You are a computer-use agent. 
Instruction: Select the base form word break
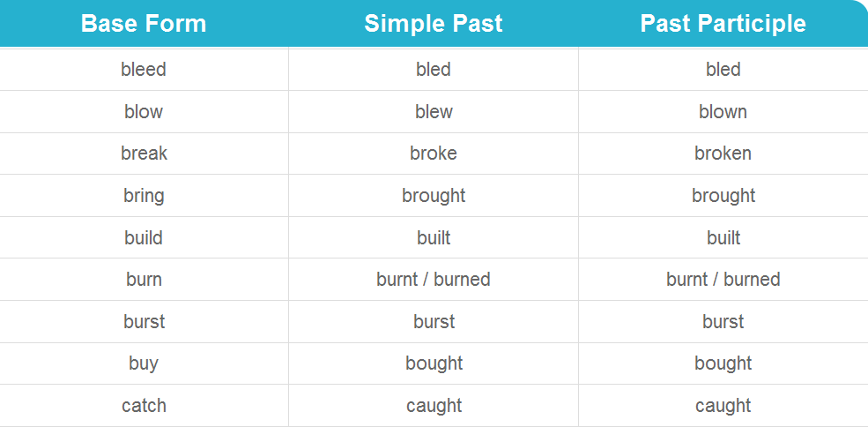[x=144, y=154]
